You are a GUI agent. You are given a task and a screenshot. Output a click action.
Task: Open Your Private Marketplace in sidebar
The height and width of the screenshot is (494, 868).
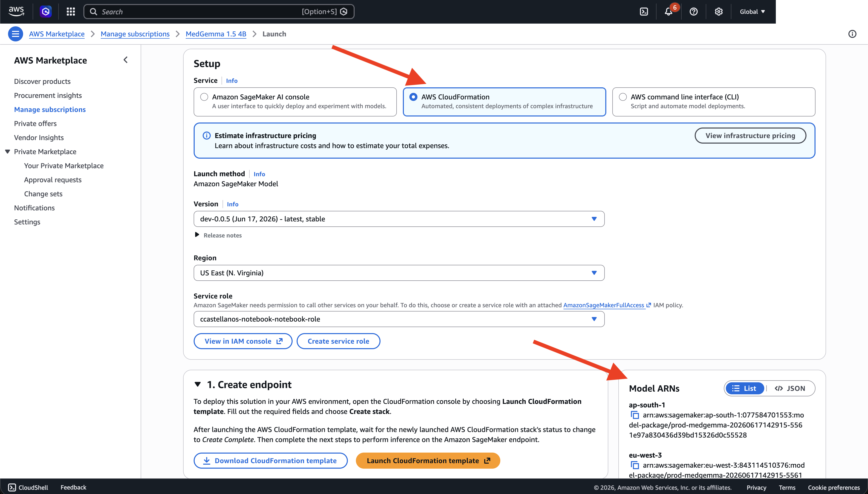click(64, 166)
